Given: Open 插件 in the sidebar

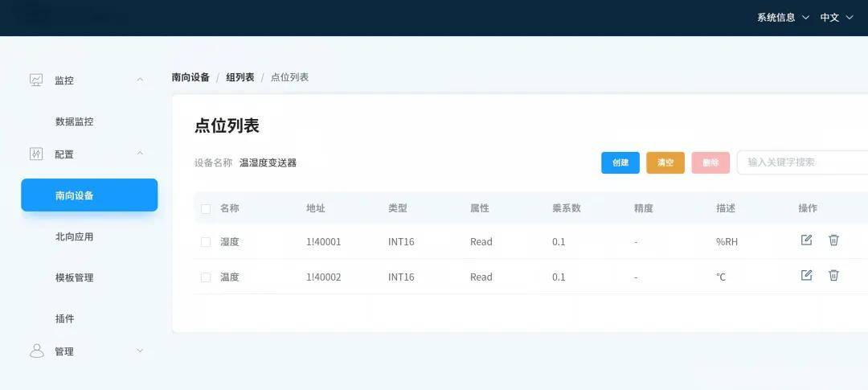Looking at the screenshot, I should [64, 318].
